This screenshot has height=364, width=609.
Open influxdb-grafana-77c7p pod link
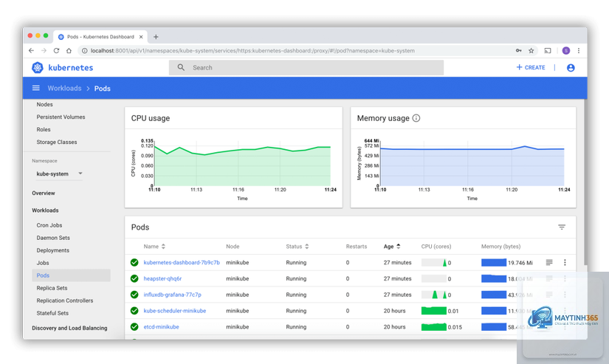point(173,295)
